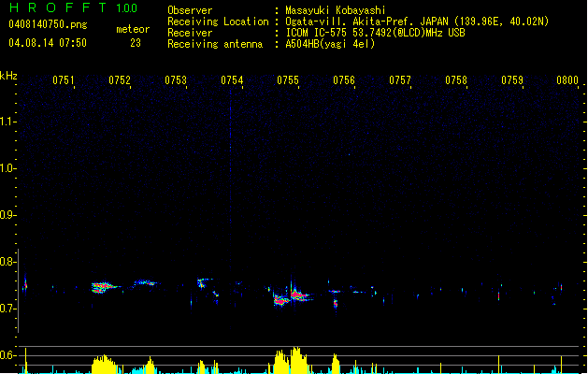Click the date stamp 04.08.14 07:50

click(x=48, y=43)
